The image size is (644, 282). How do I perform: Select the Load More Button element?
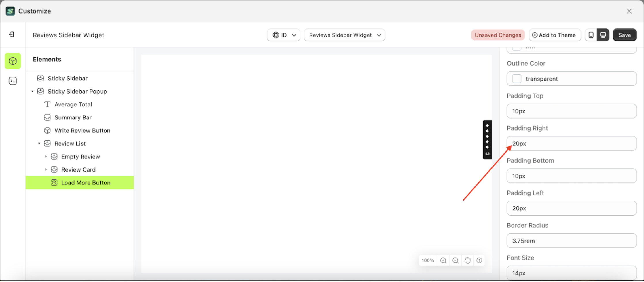tap(86, 182)
